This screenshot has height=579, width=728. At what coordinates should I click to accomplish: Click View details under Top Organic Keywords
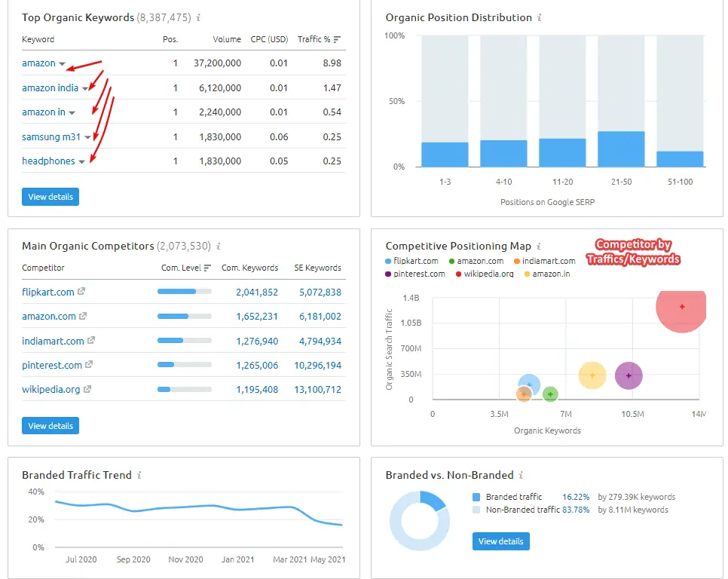pos(50,197)
